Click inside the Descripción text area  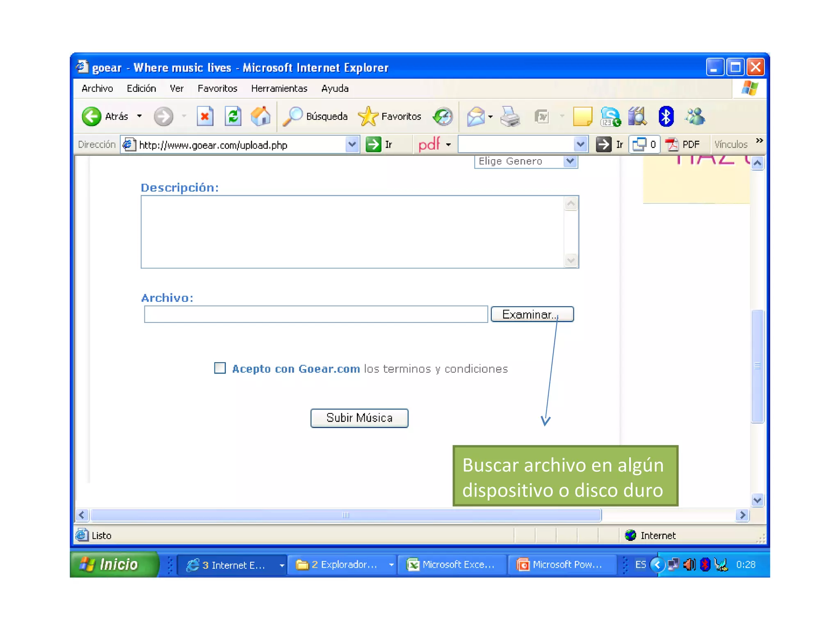coord(353,232)
